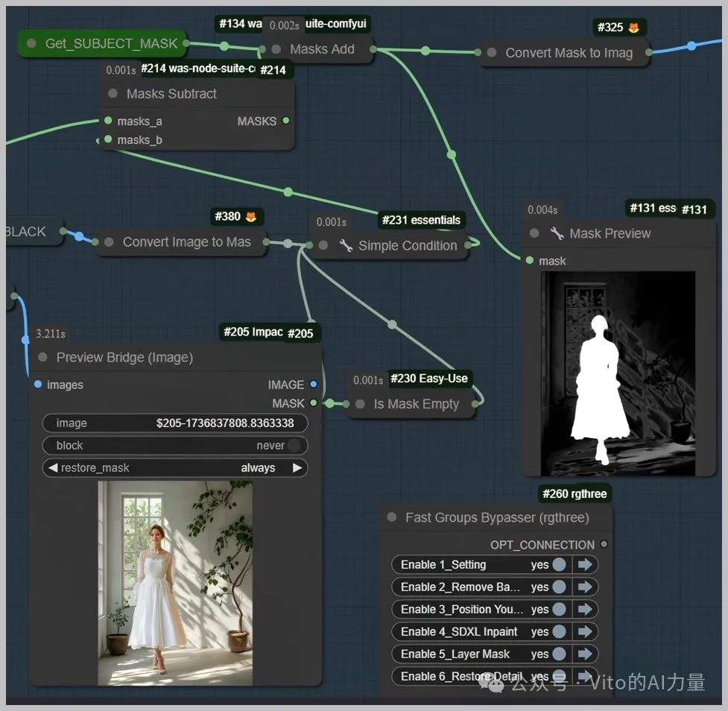Open restore_mask always value
The image size is (728, 711).
tap(258, 467)
